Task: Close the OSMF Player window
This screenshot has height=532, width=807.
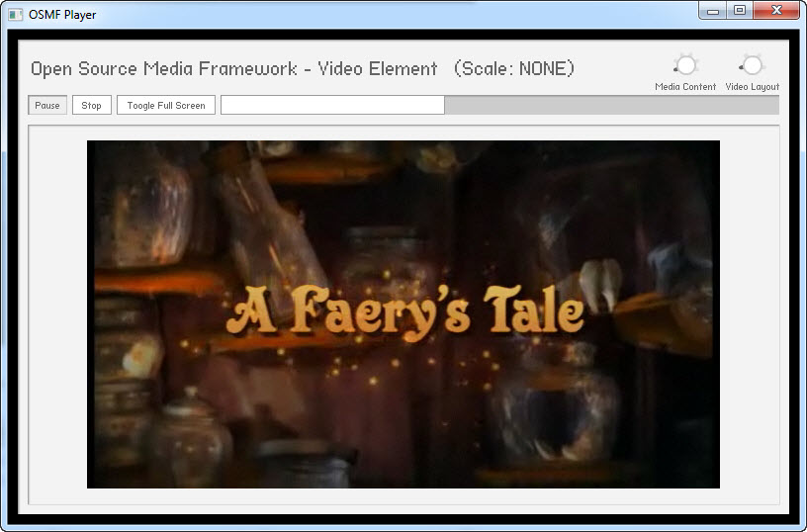Action: click(776, 10)
